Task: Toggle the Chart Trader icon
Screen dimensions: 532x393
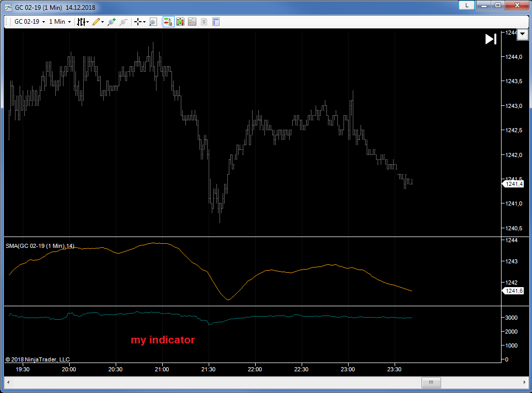Action: (168, 22)
